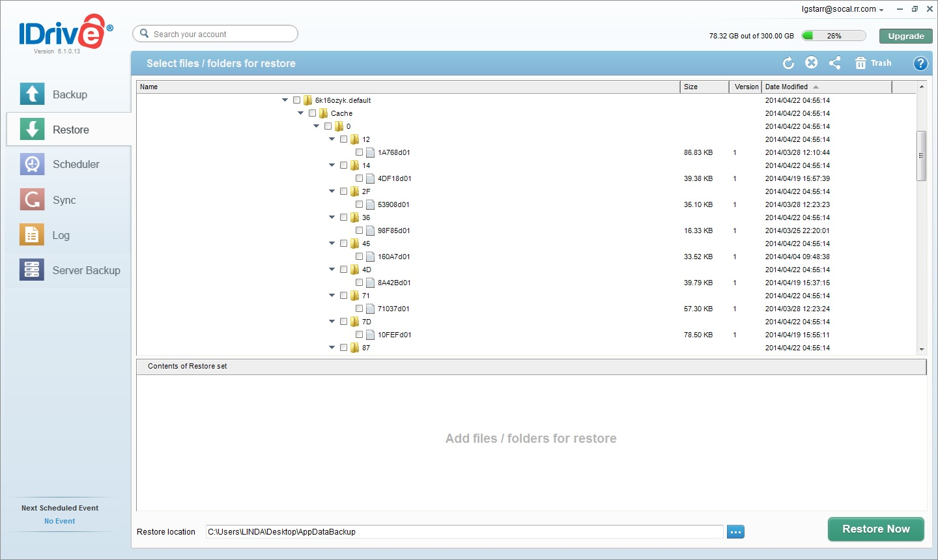Open the Log section
This screenshot has width=938, height=560.
pos(61,235)
